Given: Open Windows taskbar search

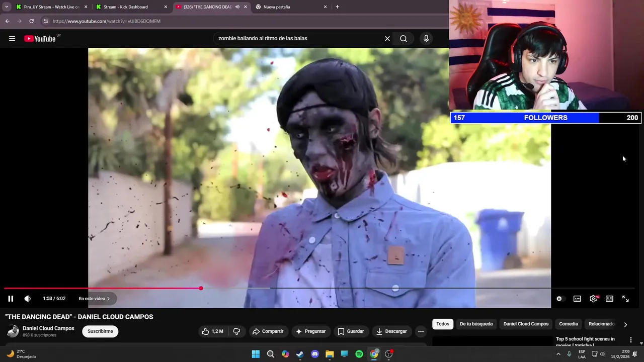Looking at the screenshot, I should coord(271,354).
